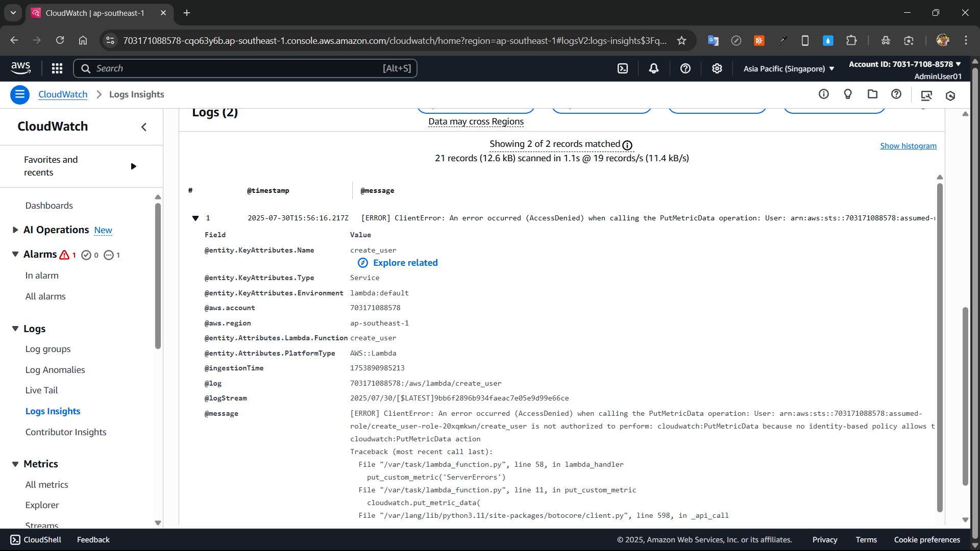Open the AWS support help icon
Viewport: 980px width, 551px height.
pyautogui.click(x=685, y=68)
